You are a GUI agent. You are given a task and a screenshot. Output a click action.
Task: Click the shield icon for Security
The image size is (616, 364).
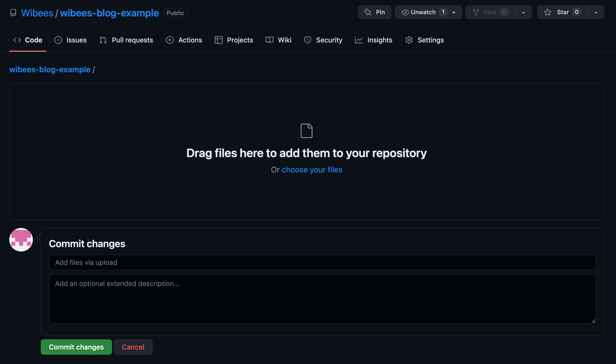pos(307,40)
